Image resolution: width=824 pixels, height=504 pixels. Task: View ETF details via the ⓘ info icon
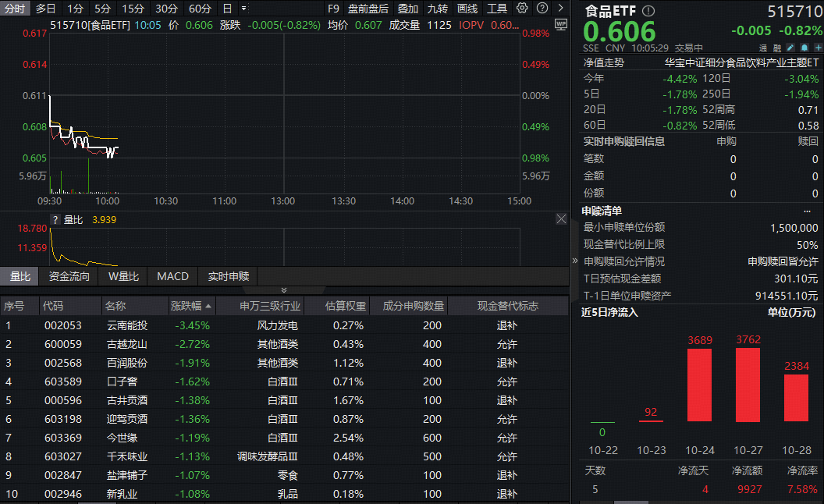647,11
